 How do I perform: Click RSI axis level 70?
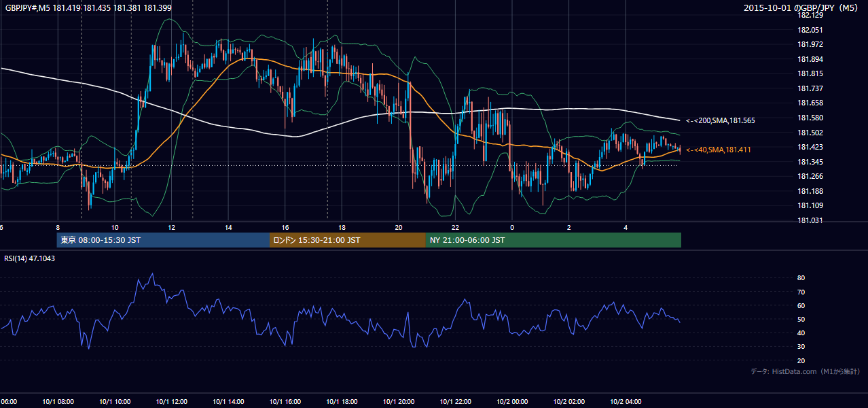(x=801, y=292)
